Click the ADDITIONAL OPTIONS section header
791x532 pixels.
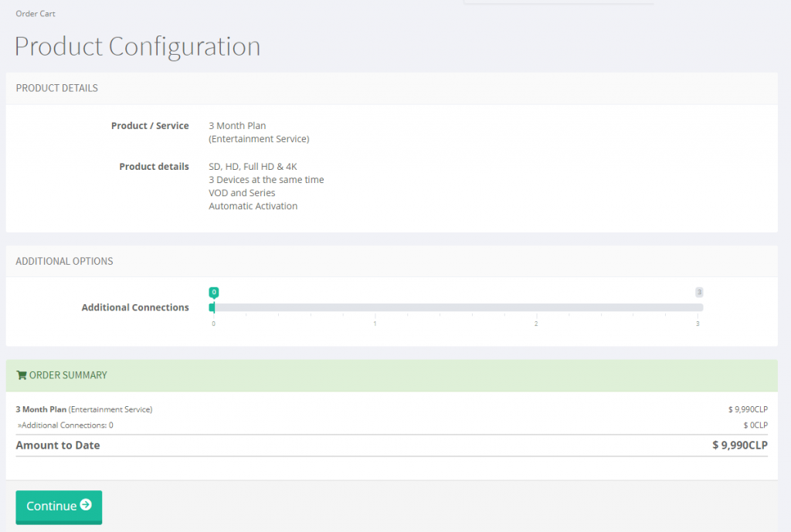click(x=64, y=261)
